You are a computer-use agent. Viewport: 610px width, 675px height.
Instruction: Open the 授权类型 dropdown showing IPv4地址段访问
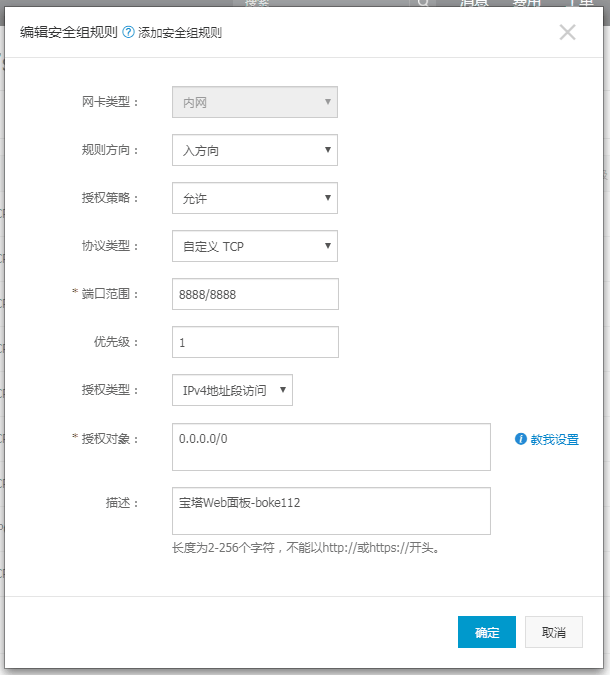pyautogui.click(x=232, y=390)
